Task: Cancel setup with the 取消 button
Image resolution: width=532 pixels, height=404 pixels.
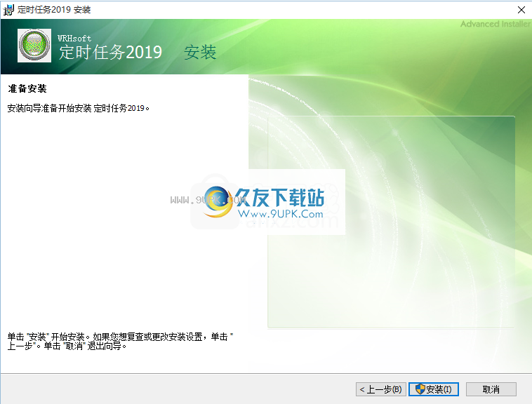Action: pyautogui.click(x=491, y=389)
